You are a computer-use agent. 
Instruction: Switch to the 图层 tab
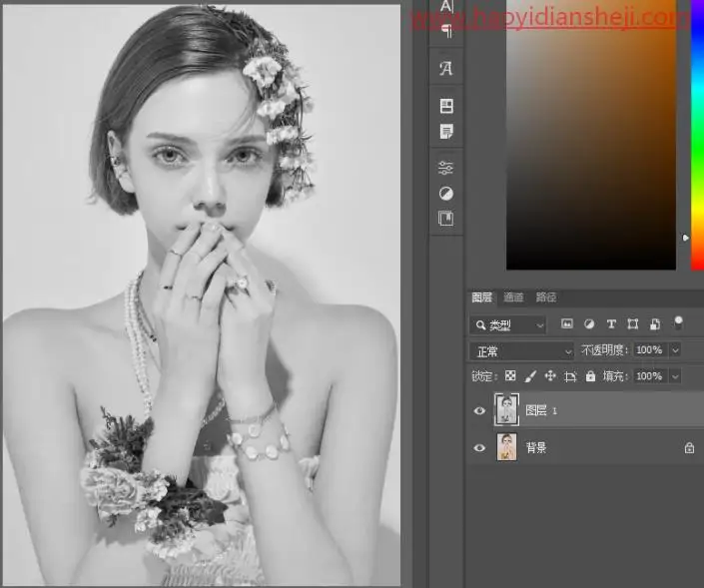(x=481, y=297)
